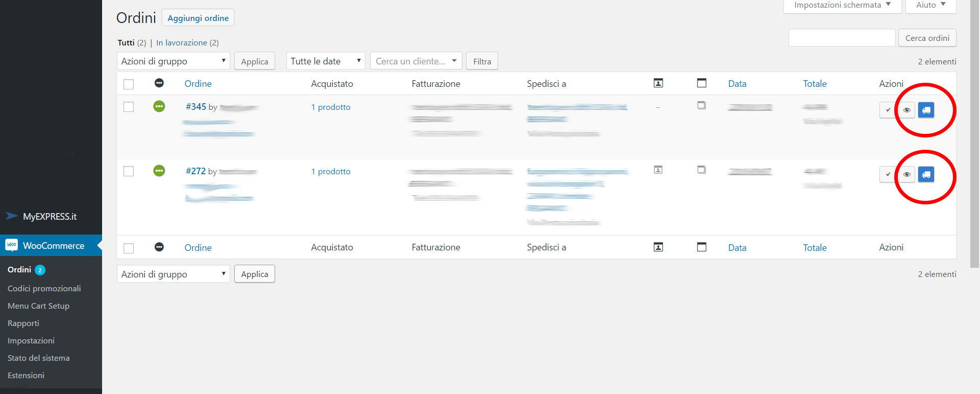Open MyEXPRESS.it in the sidebar menu
The width and height of the screenshot is (980, 394).
point(51,216)
